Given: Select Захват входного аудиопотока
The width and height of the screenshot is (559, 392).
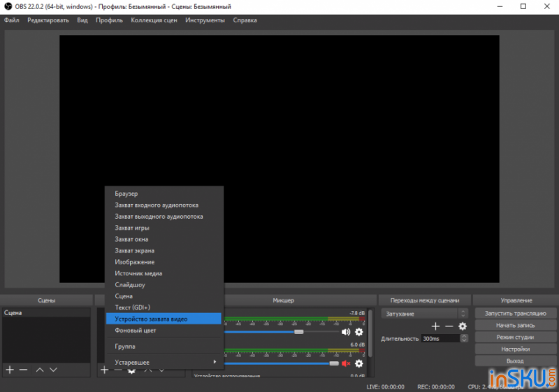Looking at the screenshot, I should pos(164,205).
